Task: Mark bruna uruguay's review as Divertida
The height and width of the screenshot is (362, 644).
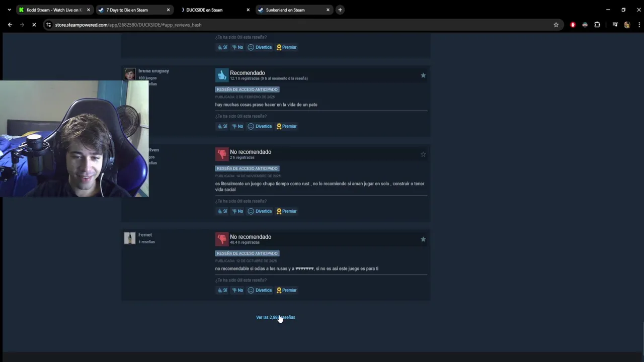Action: tap(260, 126)
